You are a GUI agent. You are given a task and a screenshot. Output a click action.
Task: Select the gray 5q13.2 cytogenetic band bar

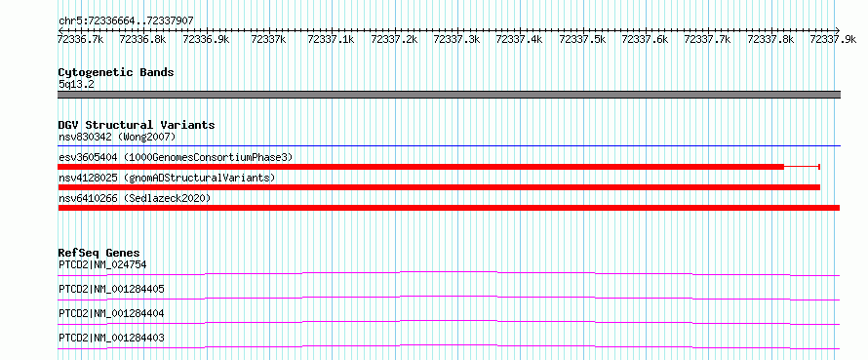(449, 95)
